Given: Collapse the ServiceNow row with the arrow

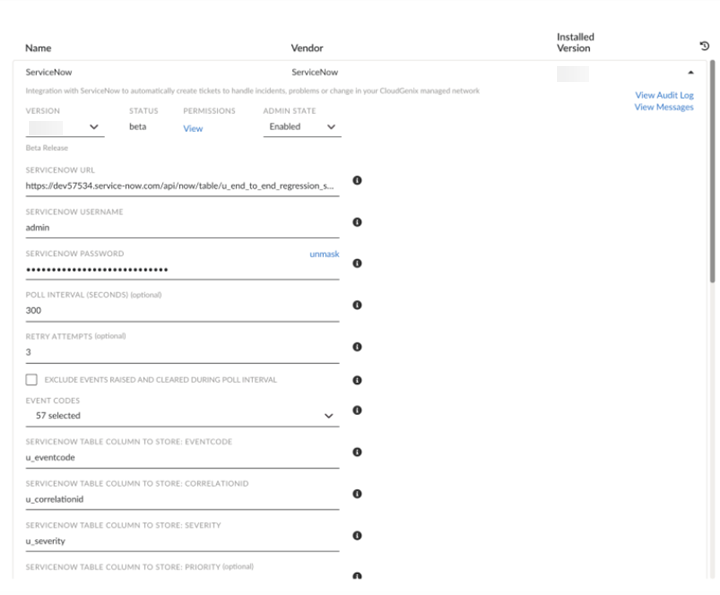Looking at the screenshot, I should (x=690, y=73).
